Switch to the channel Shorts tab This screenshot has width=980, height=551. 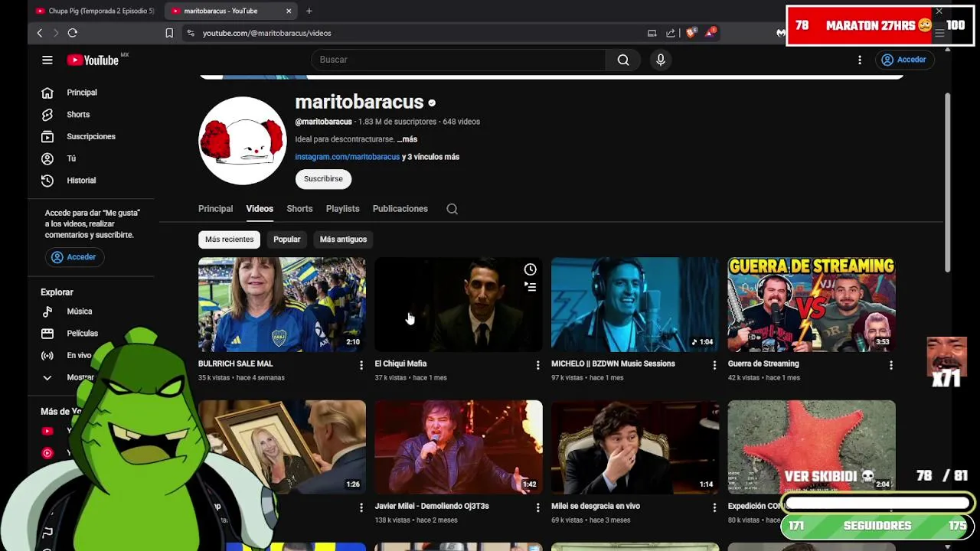tap(299, 209)
